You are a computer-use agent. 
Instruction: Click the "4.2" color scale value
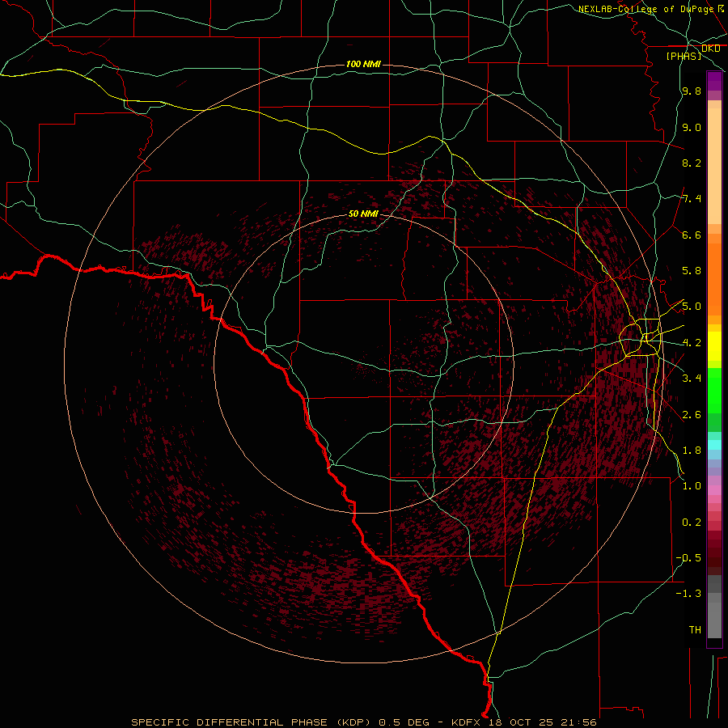coord(692,343)
